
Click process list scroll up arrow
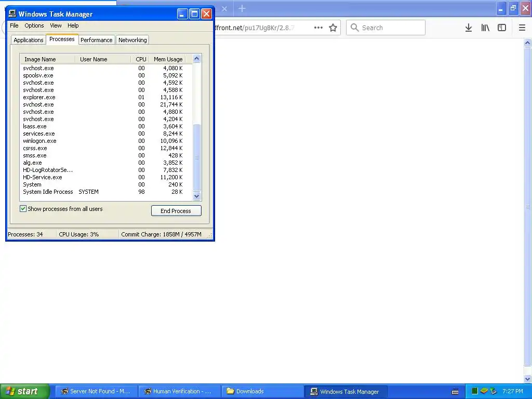pyautogui.click(x=196, y=59)
